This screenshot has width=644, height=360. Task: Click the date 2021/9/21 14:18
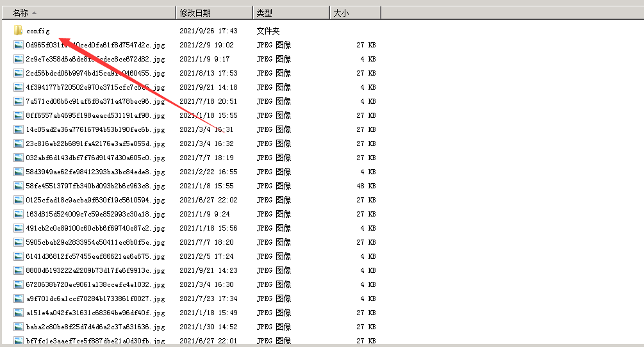208,87
